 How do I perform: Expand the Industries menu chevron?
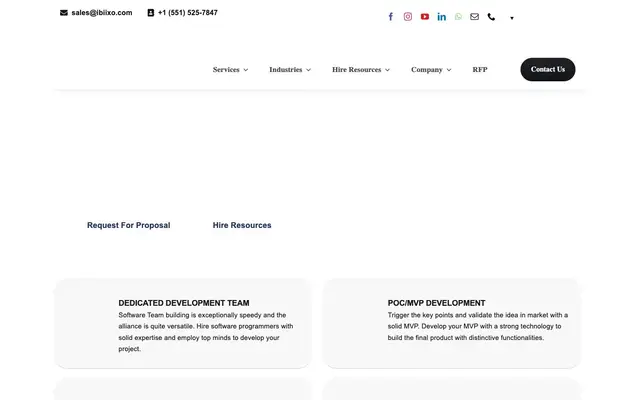tap(309, 70)
